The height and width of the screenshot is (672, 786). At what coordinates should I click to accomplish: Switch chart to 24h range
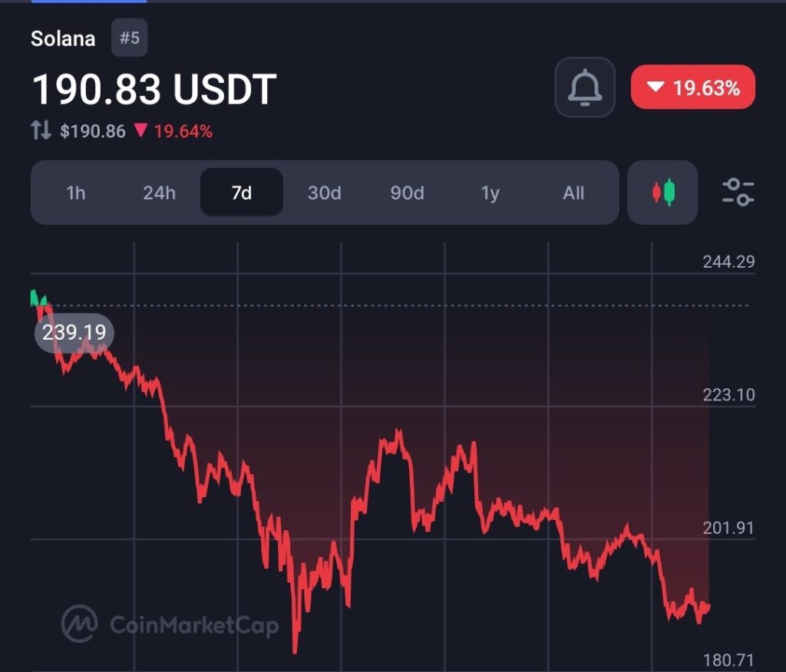coord(159,193)
